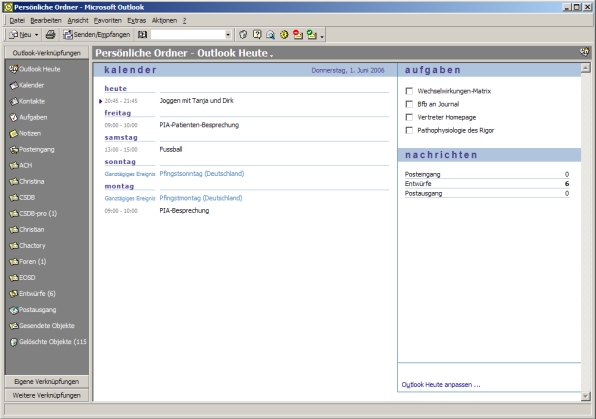Open the address book icon

click(x=142, y=35)
